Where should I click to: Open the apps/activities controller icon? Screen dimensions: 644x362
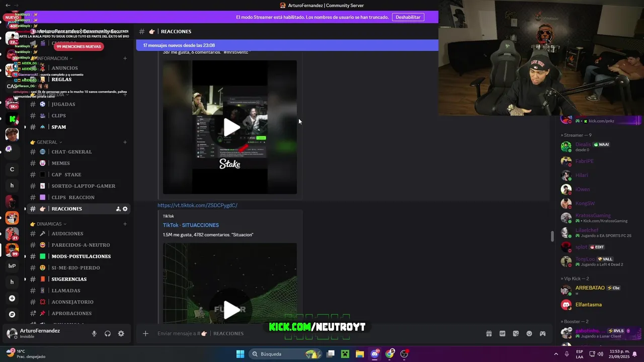pos(543,333)
